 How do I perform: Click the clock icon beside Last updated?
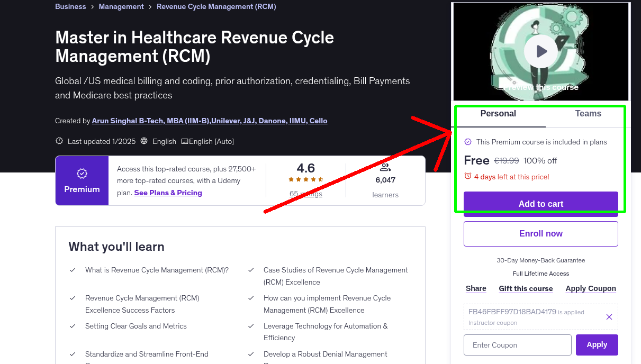(x=58, y=141)
